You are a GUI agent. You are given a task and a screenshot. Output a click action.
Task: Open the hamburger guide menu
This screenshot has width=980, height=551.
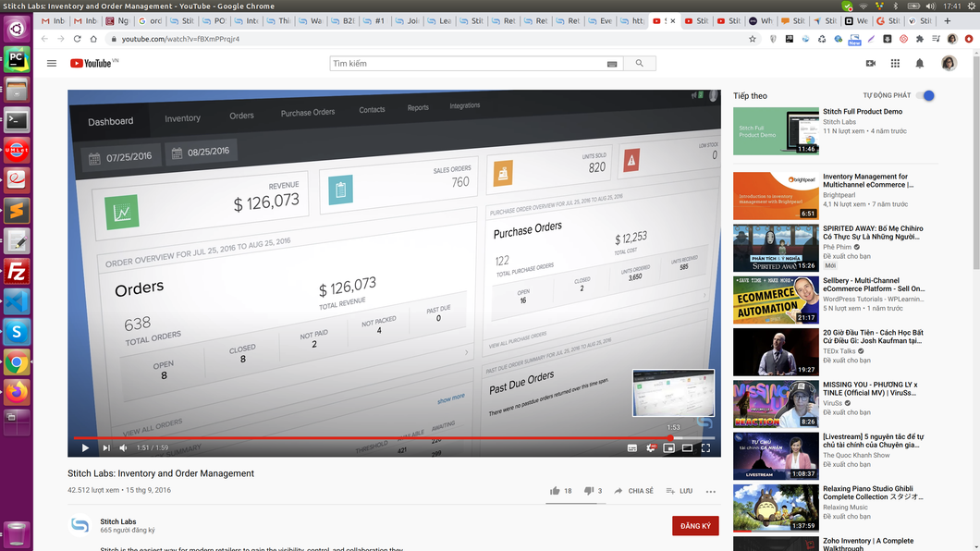click(52, 64)
